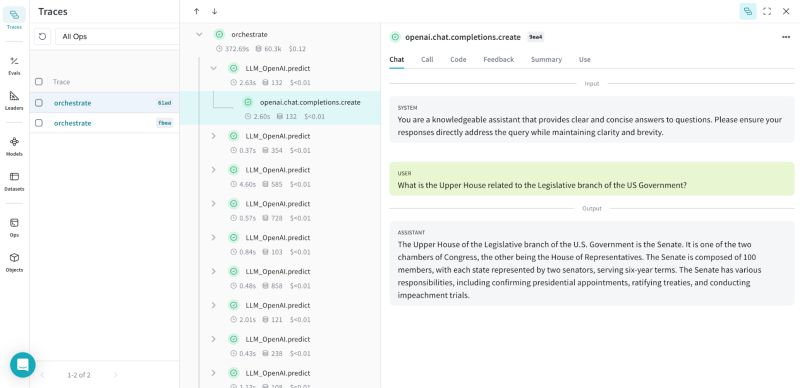Click the SYSTEM prompt message box
Image resolution: width=800 pixels, height=388 pixels.
pyautogui.click(x=592, y=119)
